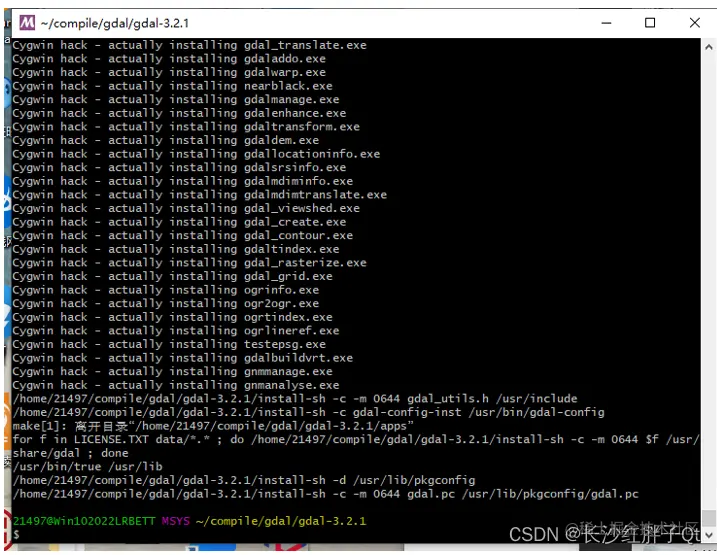717x555 pixels.
Task: Click the gdal-config-inst install line
Action: tap(309, 412)
